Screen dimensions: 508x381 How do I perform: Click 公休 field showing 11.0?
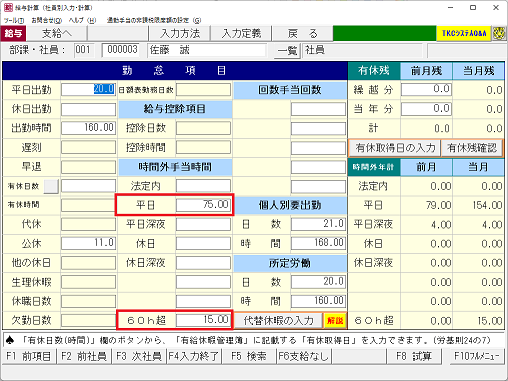88,243
